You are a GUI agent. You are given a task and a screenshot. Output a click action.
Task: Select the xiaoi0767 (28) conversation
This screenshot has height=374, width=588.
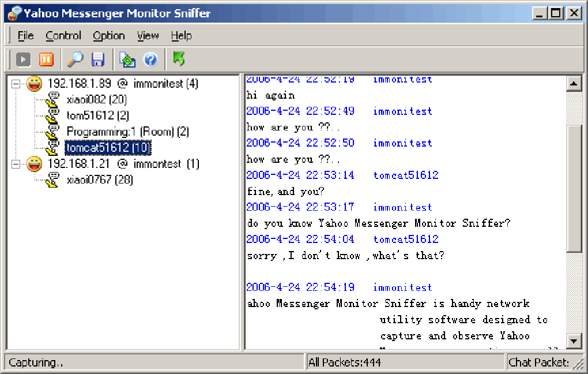[100, 180]
